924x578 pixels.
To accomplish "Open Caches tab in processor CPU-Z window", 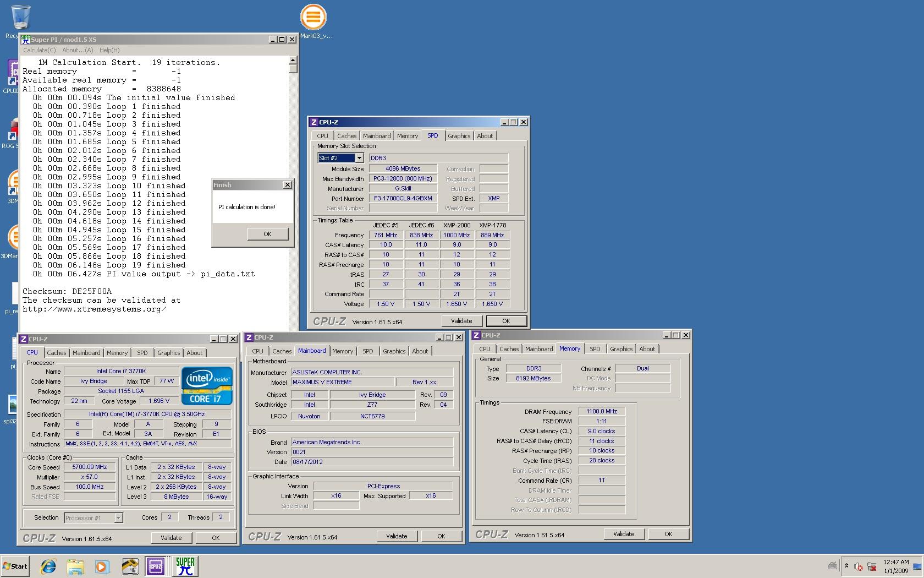I will [x=56, y=353].
